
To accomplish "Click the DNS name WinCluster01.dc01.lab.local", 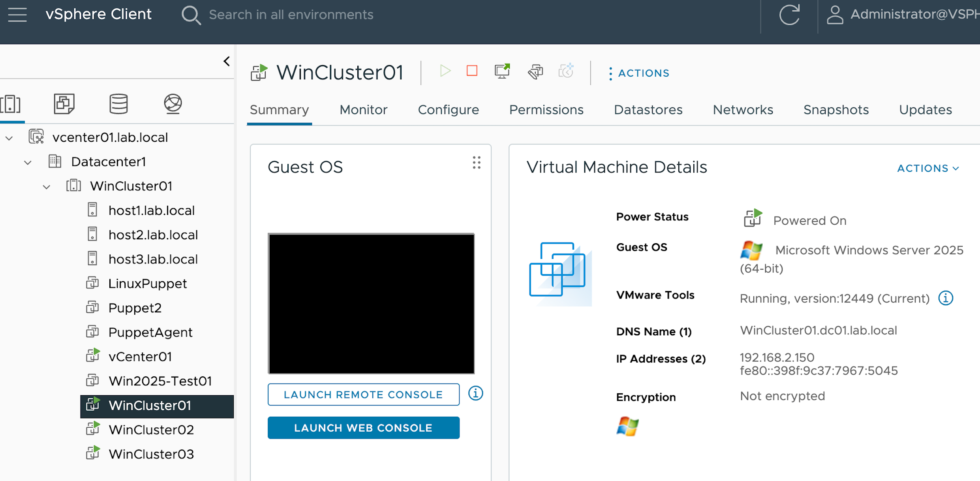I will (x=818, y=331).
